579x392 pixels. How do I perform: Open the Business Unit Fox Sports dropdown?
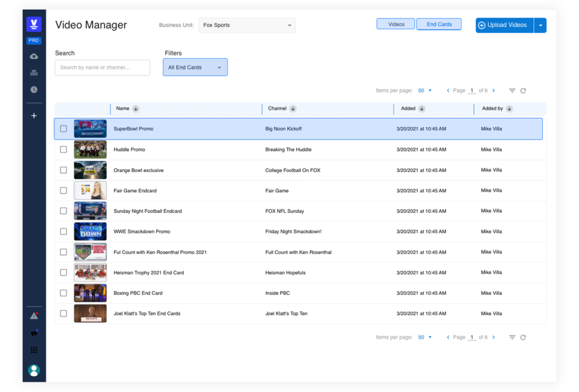(247, 25)
